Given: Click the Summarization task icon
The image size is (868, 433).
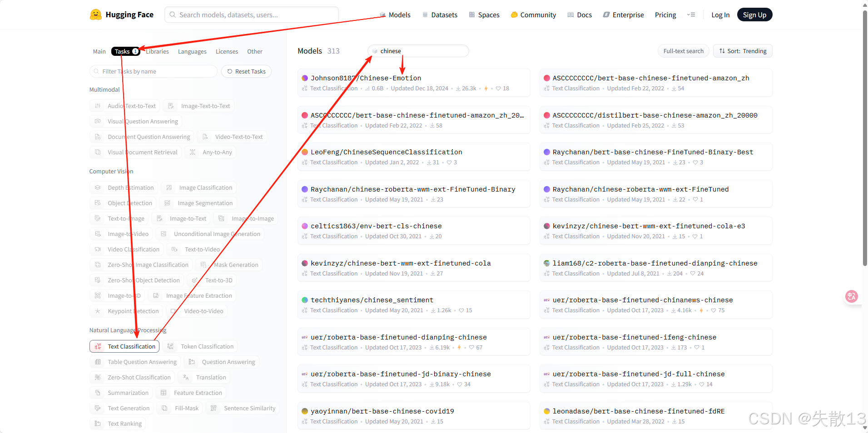Looking at the screenshot, I should pos(98,393).
